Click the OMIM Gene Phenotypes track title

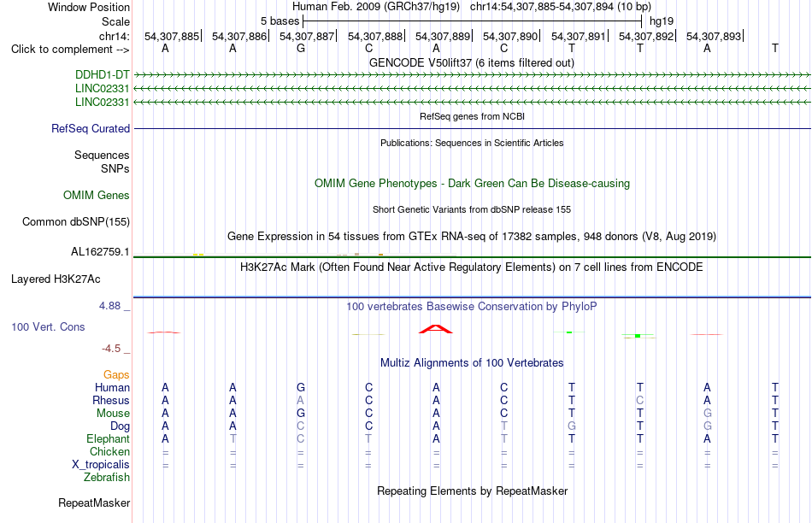tap(472, 184)
